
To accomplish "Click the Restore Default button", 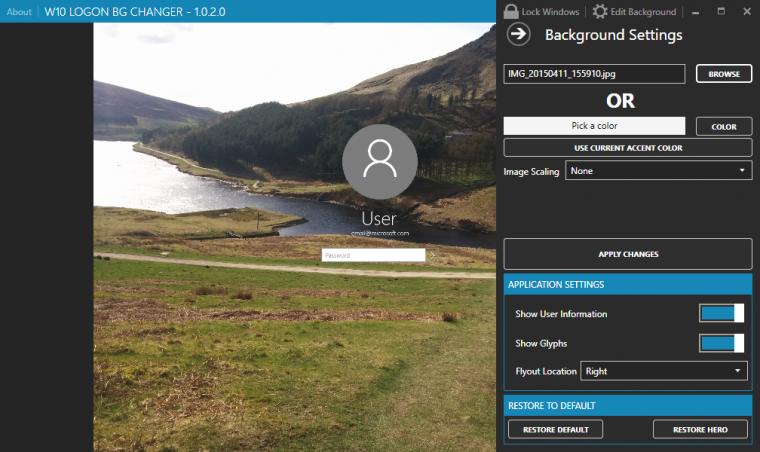I will tap(555, 429).
